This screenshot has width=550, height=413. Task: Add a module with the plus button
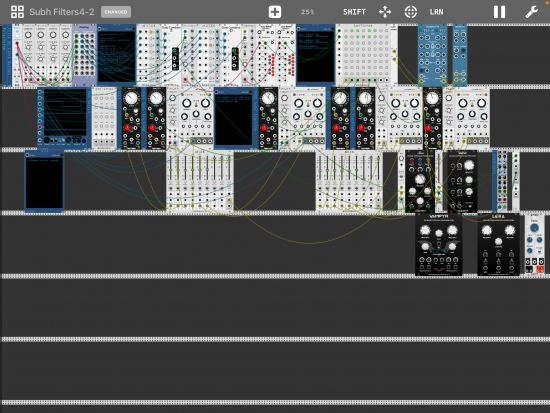275,12
